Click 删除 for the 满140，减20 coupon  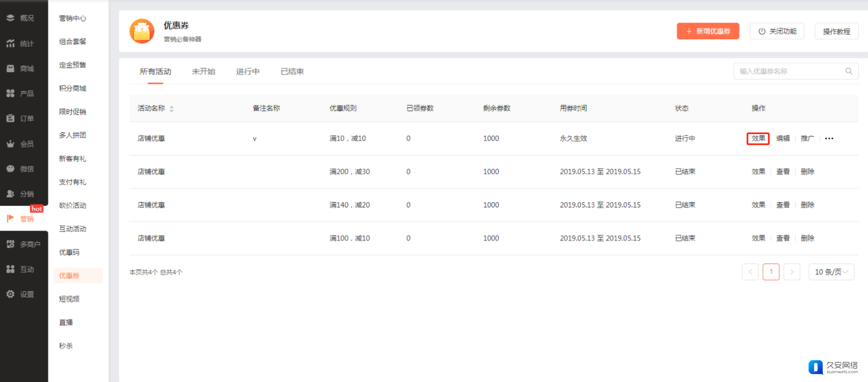point(807,205)
